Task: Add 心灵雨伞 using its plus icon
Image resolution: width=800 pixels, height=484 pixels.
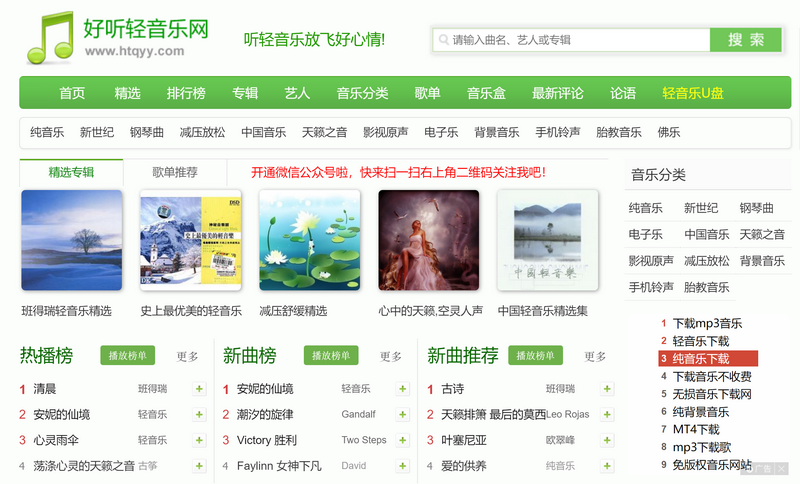Action: [199, 440]
